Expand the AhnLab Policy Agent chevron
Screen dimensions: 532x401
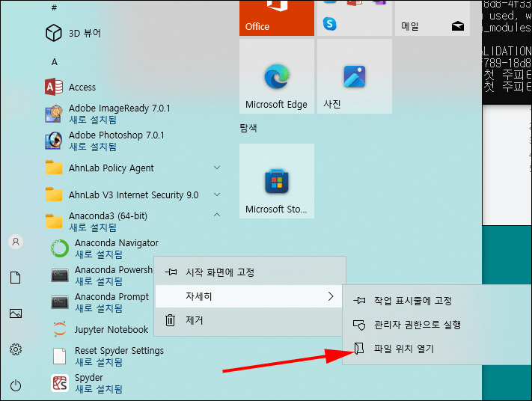(x=217, y=168)
